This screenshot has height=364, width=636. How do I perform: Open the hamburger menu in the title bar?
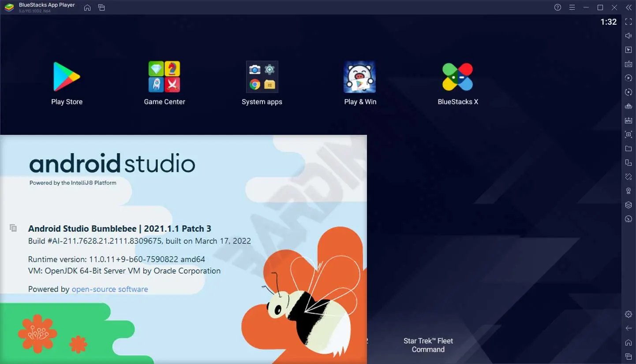(x=572, y=7)
